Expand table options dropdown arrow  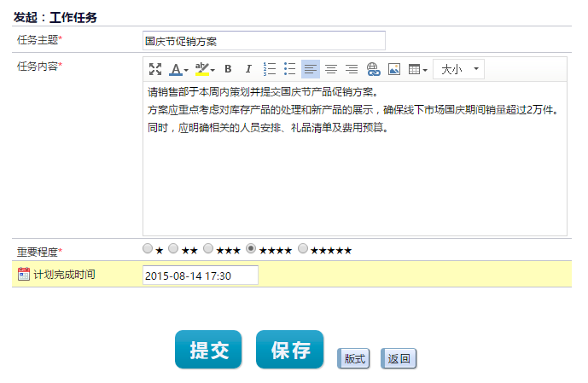(x=425, y=70)
